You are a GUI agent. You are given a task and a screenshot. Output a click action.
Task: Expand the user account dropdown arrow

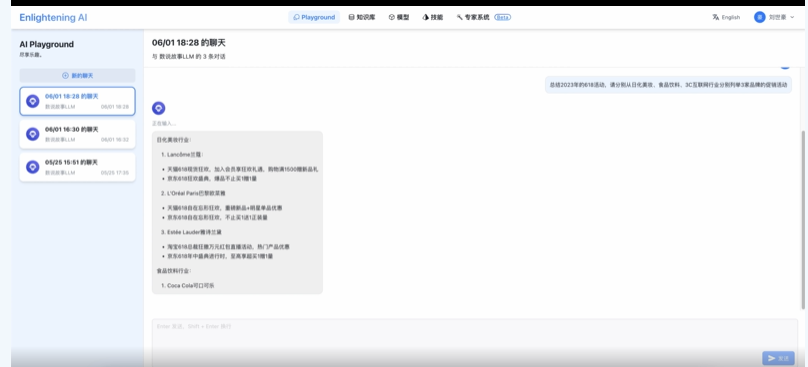(792, 18)
